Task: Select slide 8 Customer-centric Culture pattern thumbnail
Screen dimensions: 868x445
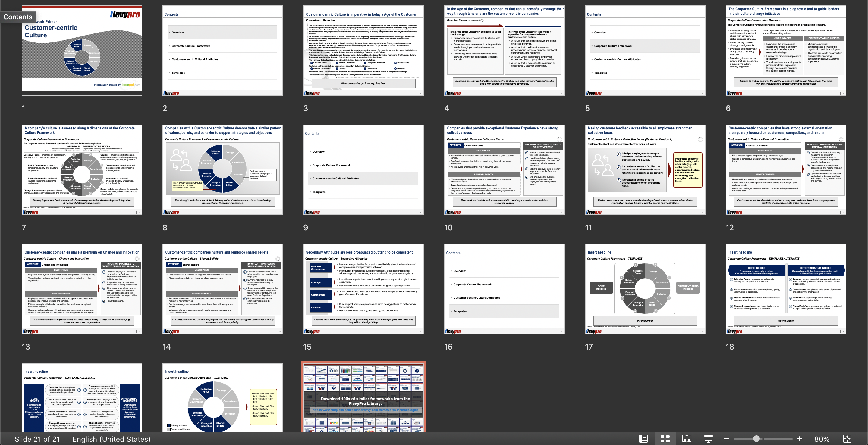Action: click(x=223, y=170)
